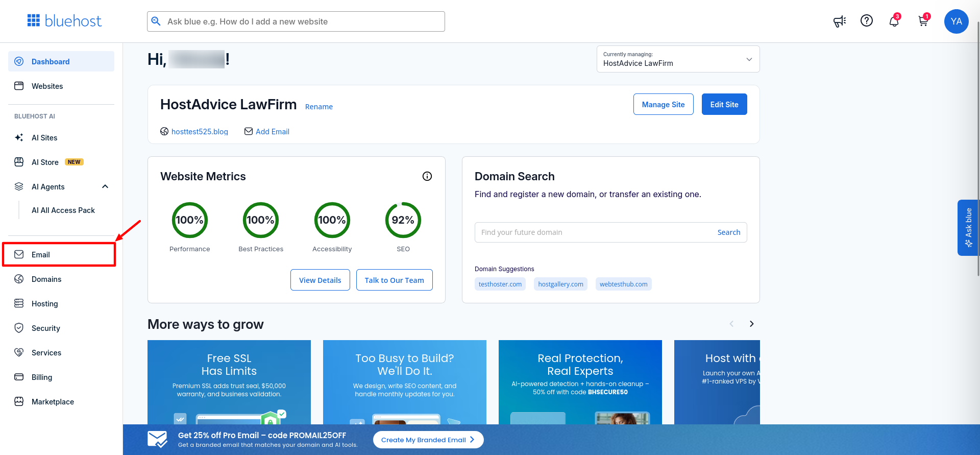This screenshot has height=455, width=980.
Task: Click the Security shield icon
Action: [19, 328]
